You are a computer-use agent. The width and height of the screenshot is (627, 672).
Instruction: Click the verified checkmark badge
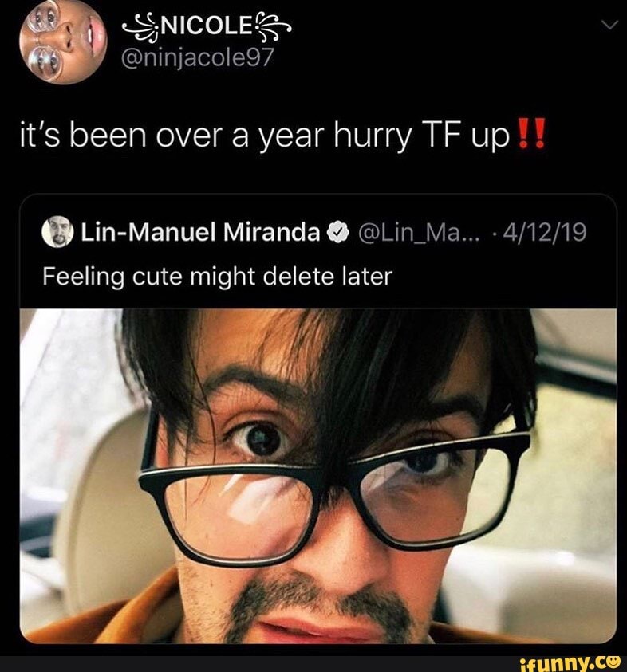coord(337,233)
